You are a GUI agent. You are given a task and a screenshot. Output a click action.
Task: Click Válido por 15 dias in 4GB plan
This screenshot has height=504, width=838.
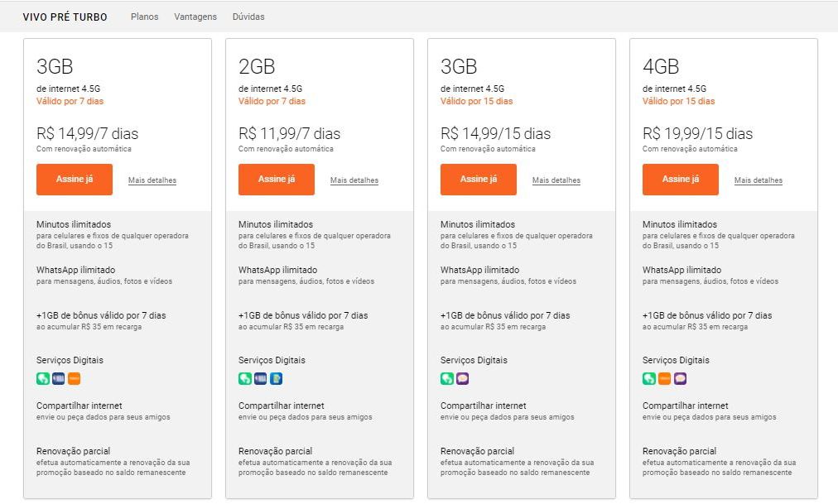click(x=679, y=102)
